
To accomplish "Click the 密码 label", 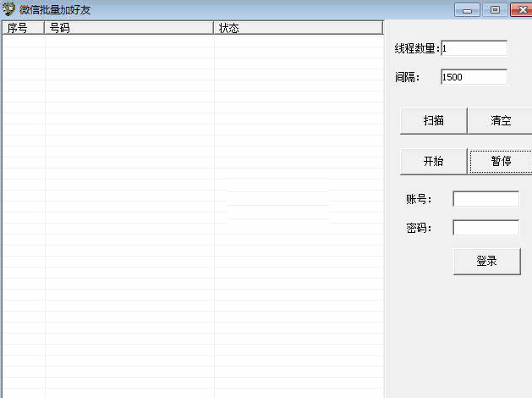I will [419, 228].
